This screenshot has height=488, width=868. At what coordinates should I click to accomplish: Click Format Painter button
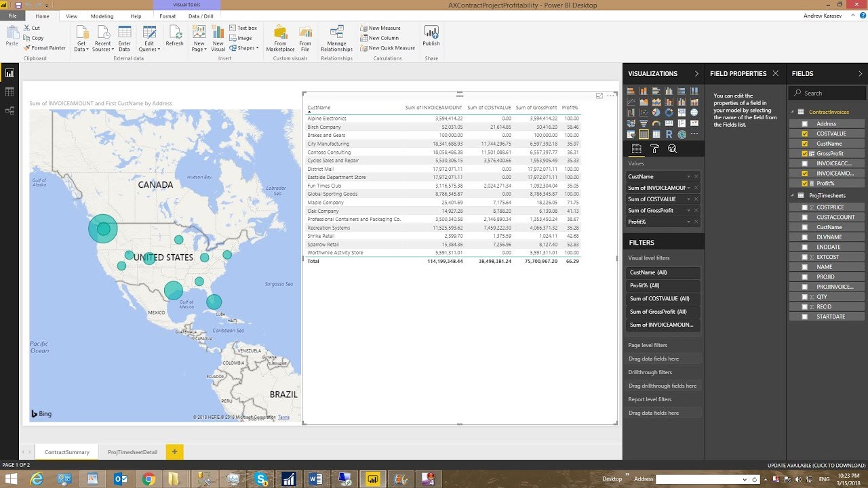[45, 48]
